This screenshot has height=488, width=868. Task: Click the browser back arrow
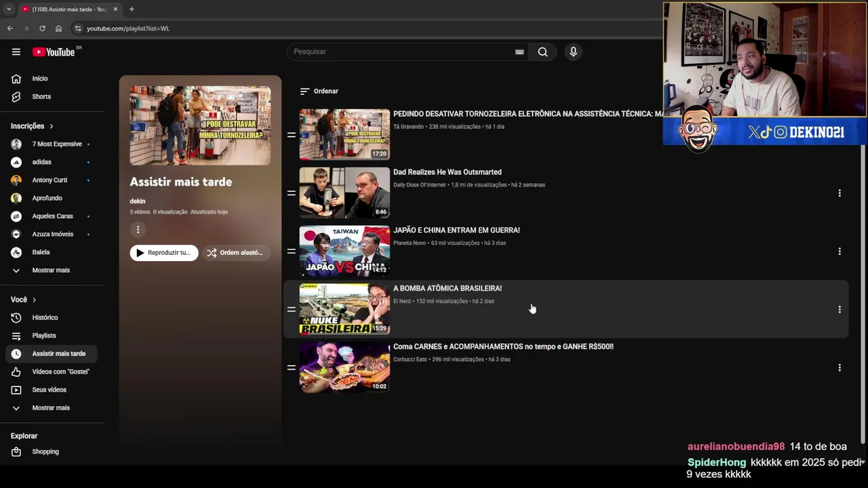[x=9, y=28]
